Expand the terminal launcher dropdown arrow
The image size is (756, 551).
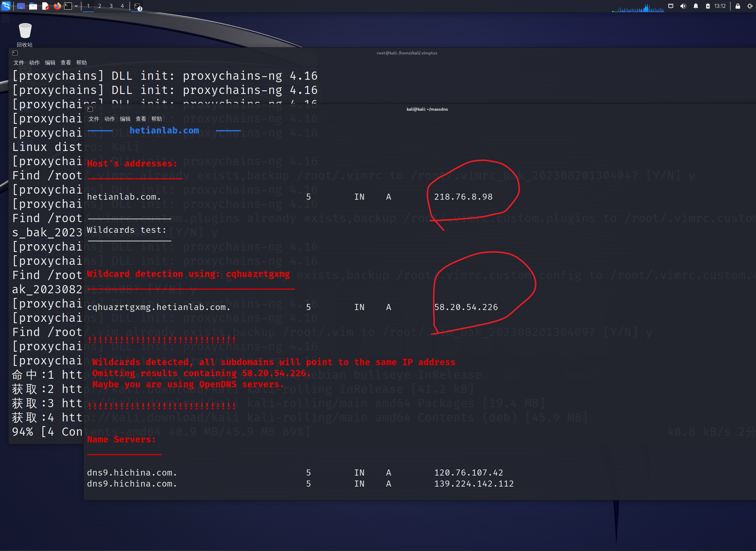pos(76,6)
